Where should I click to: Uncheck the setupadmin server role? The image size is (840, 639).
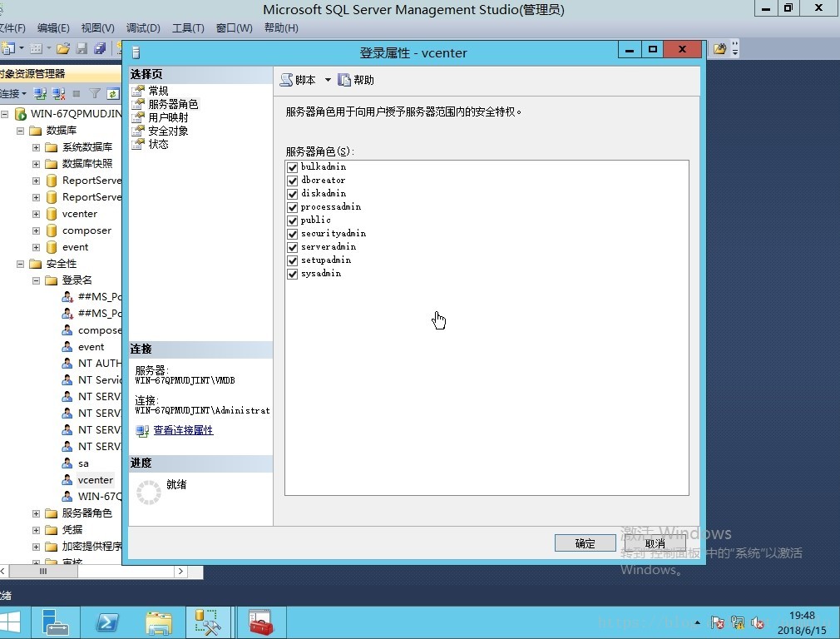click(293, 260)
